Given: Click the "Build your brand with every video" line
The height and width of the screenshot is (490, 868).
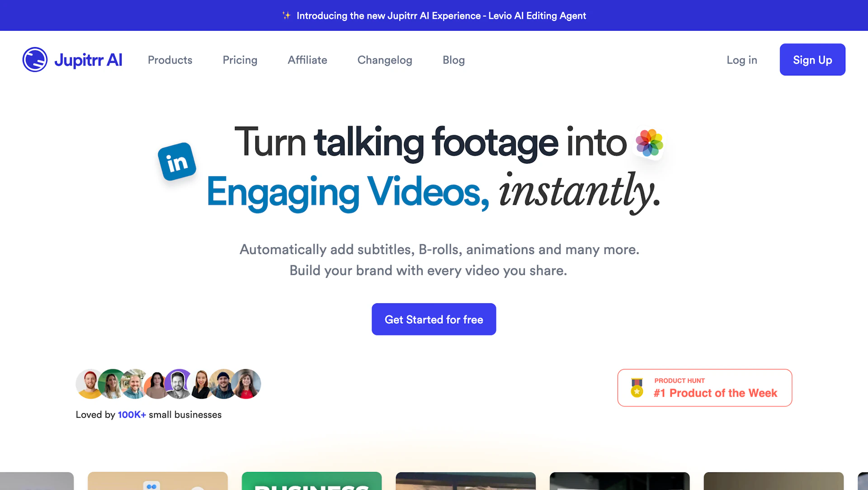Looking at the screenshot, I should click(428, 270).
